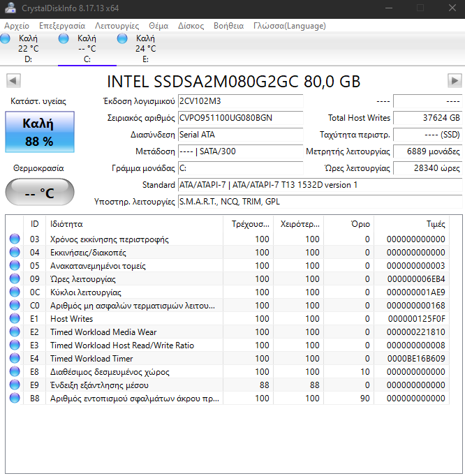Click the CrystalDiskInfo app icon in title bar

(10, 8)
